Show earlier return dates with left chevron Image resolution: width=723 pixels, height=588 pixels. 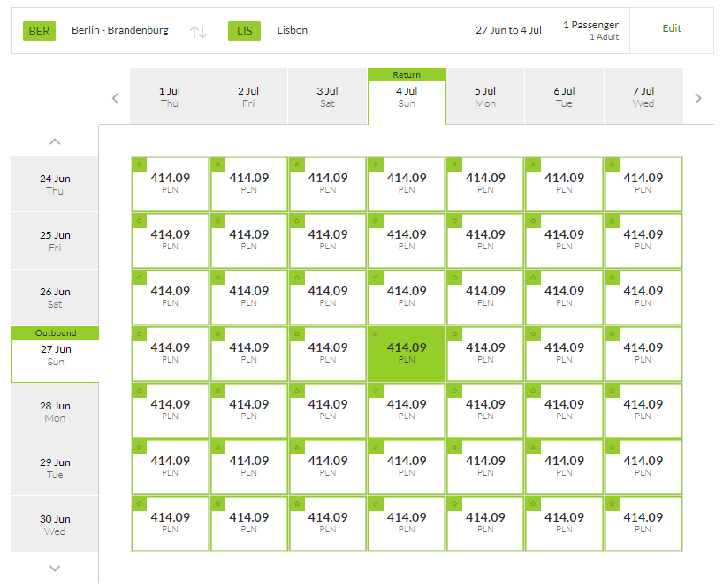[116, 98]
